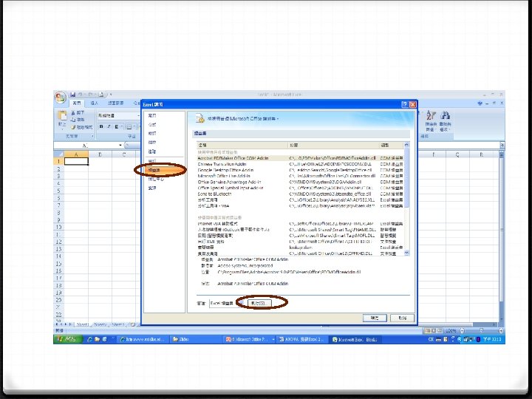This screenshot has height=399, width=532.
Task: Select Acrobat PDFMaker Office COM Addin row
Action: (x=300, y=158)
